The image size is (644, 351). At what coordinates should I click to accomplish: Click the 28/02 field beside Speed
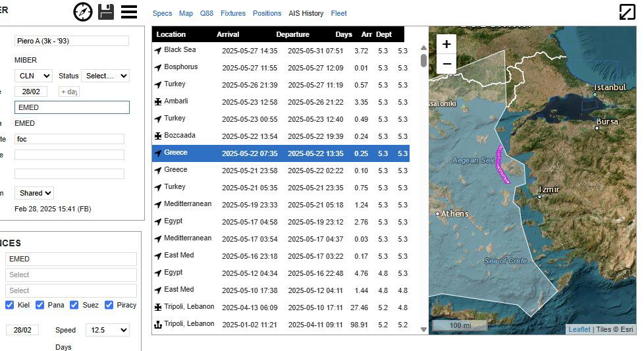click(x=22, y=330)
